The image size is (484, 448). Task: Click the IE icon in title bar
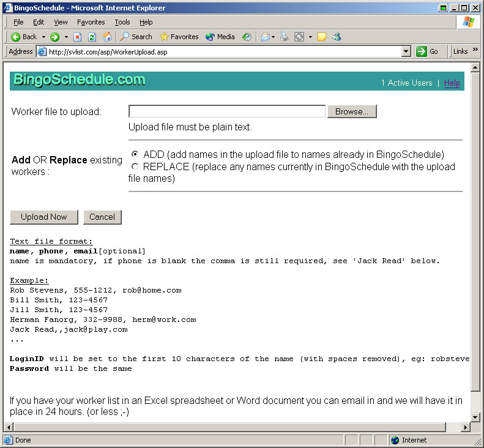pyautogui.click(x=8, y=8)
